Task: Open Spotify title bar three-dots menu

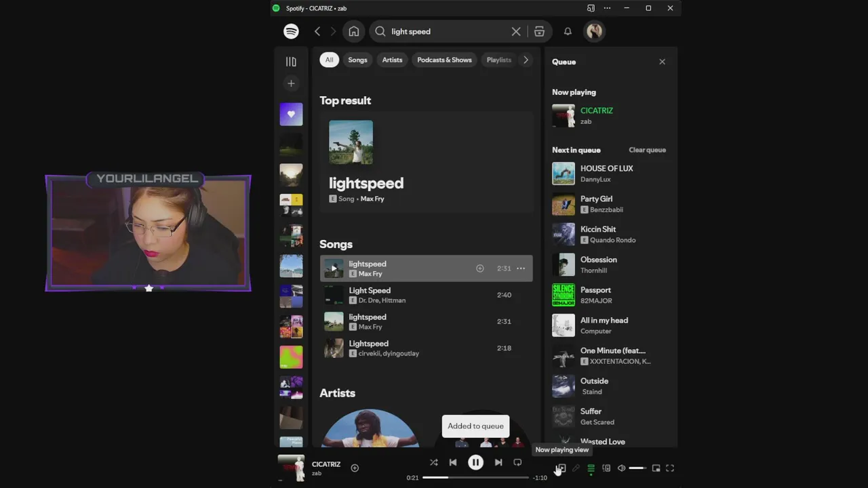Action: pos(607,8)
